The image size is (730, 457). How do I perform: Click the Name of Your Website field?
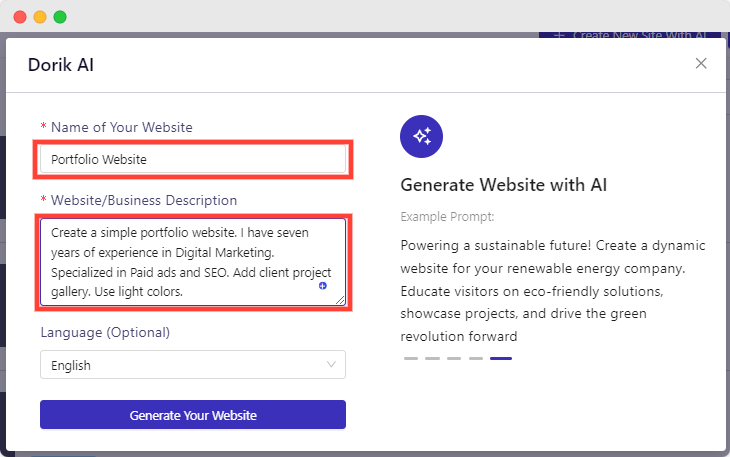click(x=193, y=159)
